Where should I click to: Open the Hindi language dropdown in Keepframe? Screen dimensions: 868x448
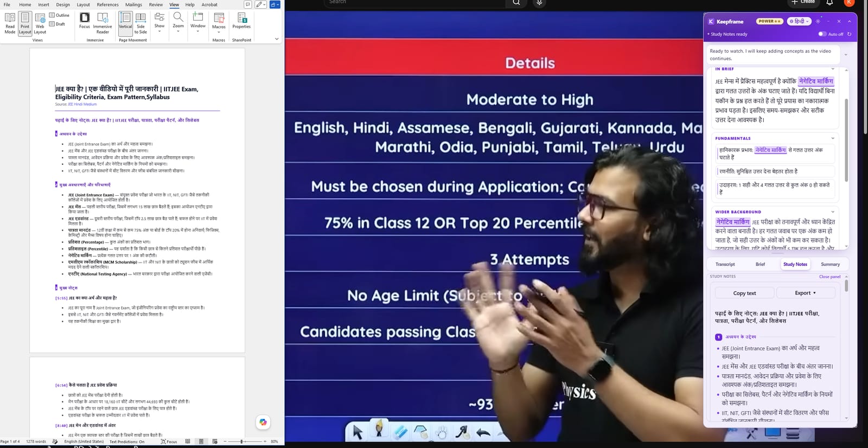[799, 21]
